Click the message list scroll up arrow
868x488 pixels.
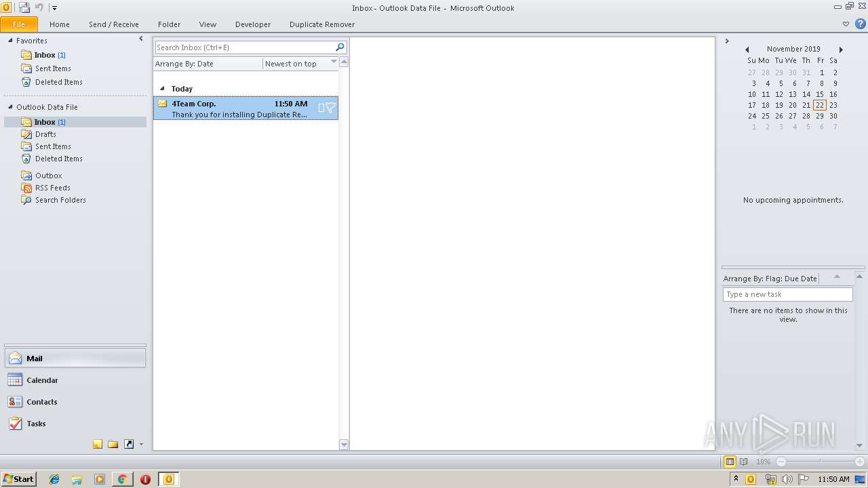(344, 62)
